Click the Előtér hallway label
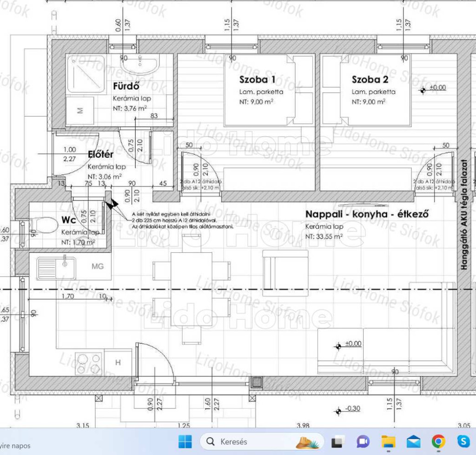Viewport: 476px width, 455px height. pyautogui.click(x=102, y=155)
